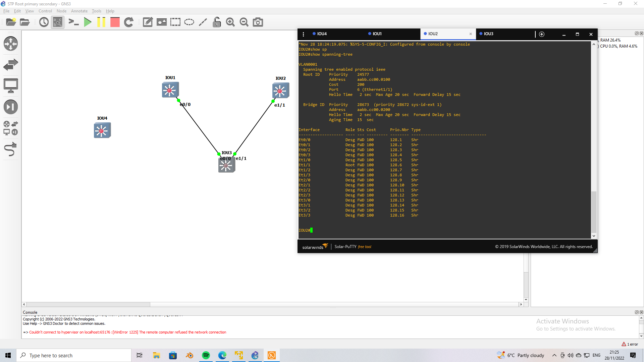Toggle the lock items tool
This screenshot has height=362, width=644.
pos(217,22)
